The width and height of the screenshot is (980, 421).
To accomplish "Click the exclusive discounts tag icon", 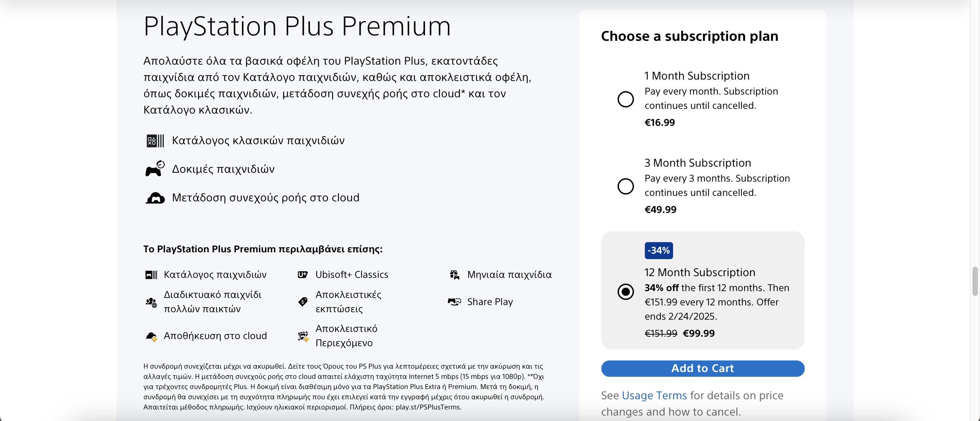I will pyautogui.click(x=303, y=302).
